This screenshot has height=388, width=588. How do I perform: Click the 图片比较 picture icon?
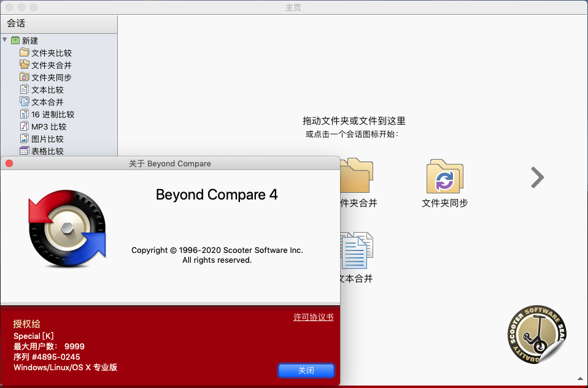tap(25, 139)
